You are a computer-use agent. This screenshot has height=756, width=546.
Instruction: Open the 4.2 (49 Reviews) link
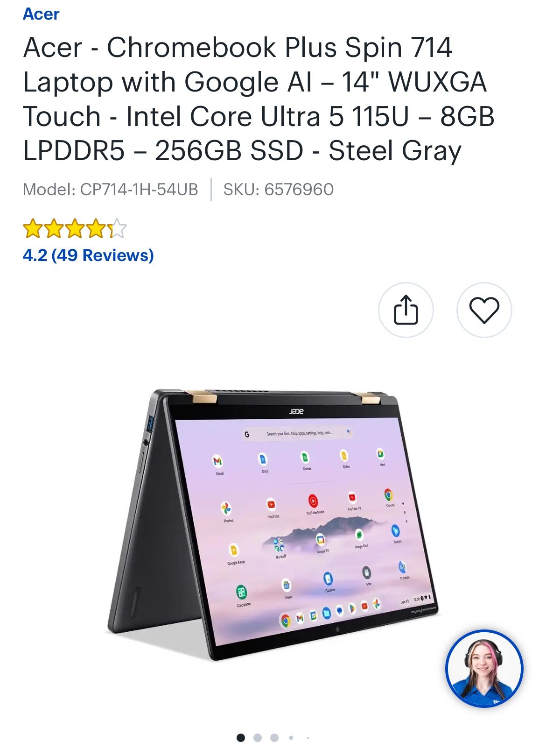pos(88,255)
